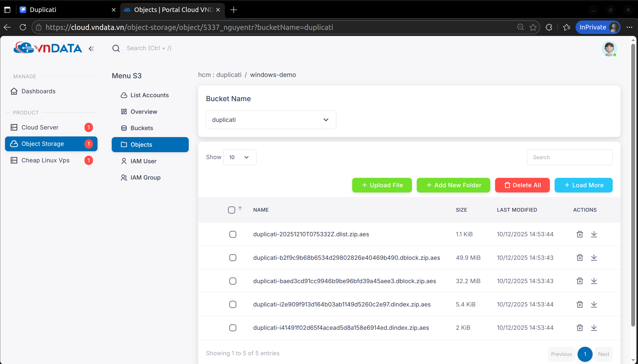Download the dlist.zip.aes file
638x364 pixels.
pos(594,234)
